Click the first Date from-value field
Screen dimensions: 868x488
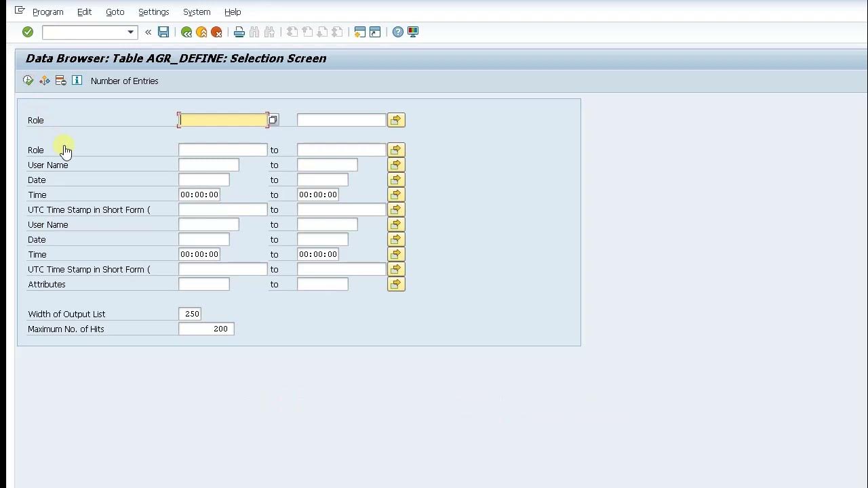203,180
